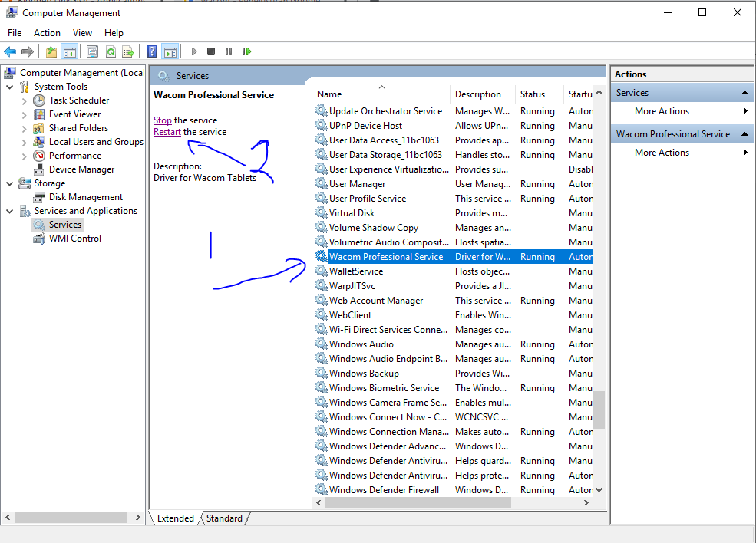Screen dimensions: 756x543
Task: Select the Windows Audio service row
Action: tap(454, 344)
